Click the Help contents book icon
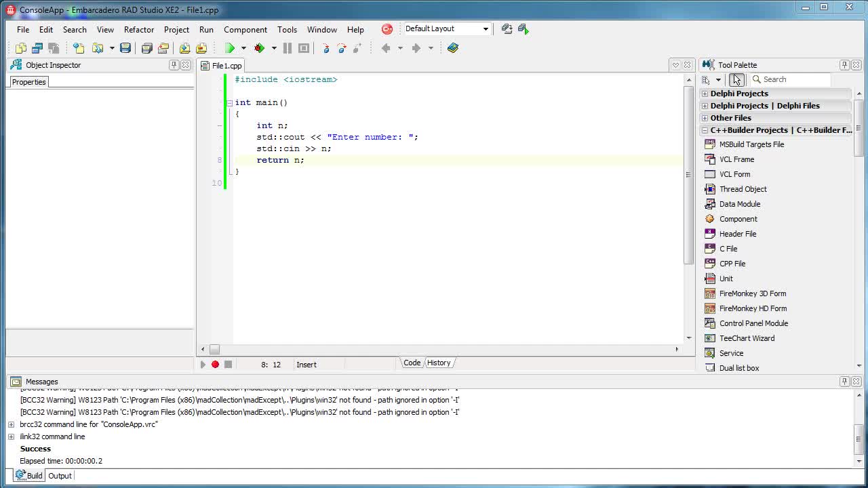The image size is (868, 488). [453, 48]
